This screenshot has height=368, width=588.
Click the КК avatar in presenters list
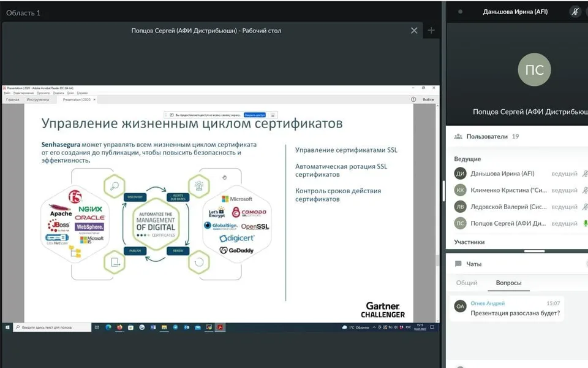(460, 190)
